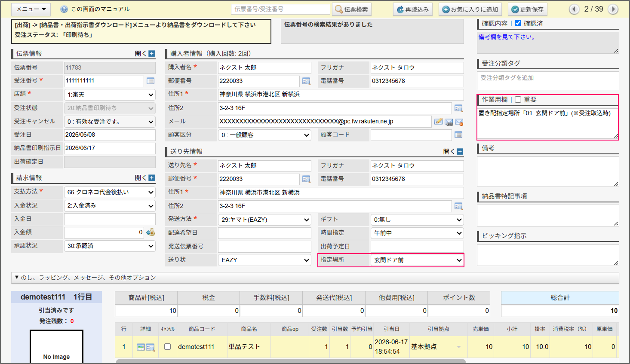Click the horizontal scrollbar under the product table
This screenshot has height=364, width=630.
tap(291, 361)
